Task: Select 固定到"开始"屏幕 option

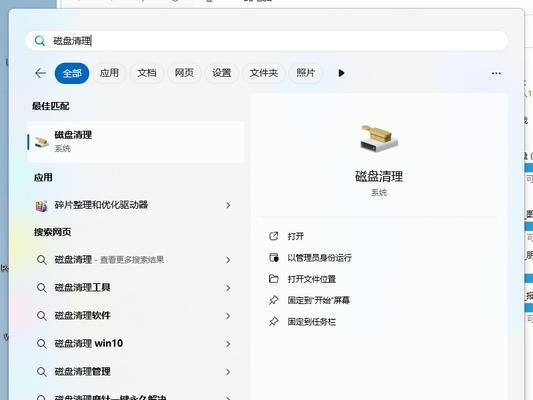Action: coord(319,300)
